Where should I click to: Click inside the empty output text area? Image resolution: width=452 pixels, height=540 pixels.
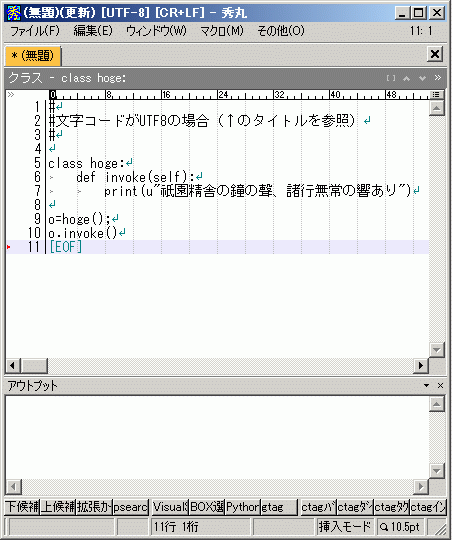[x=217, y=437]
